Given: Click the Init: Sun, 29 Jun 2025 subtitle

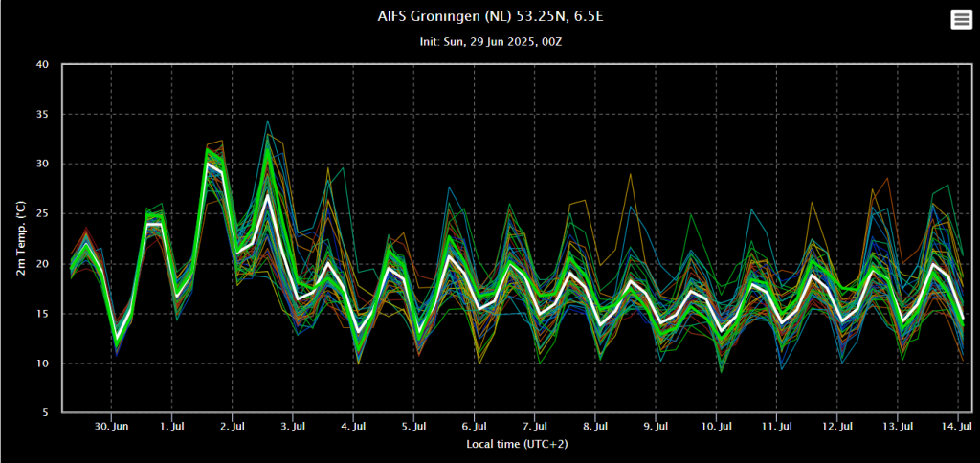Looking at the screenshot, I should tap(489, 42).
